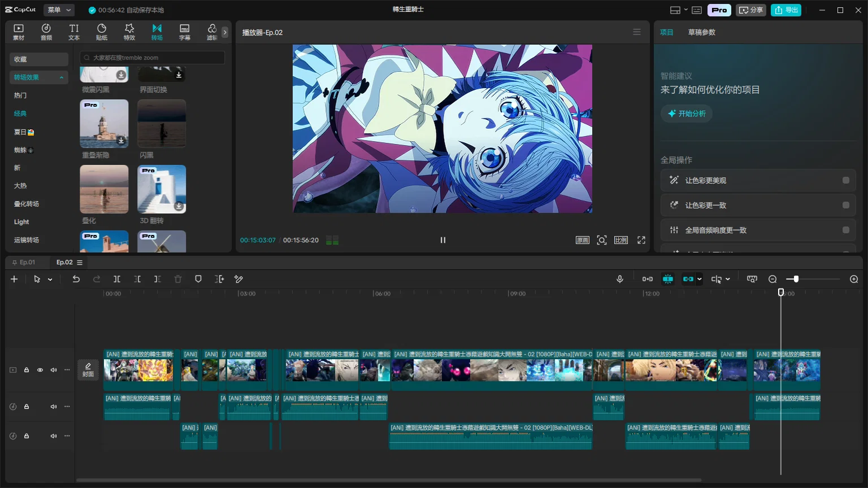Lock the main video track
The image size is (868, 488).
[27, 370]
